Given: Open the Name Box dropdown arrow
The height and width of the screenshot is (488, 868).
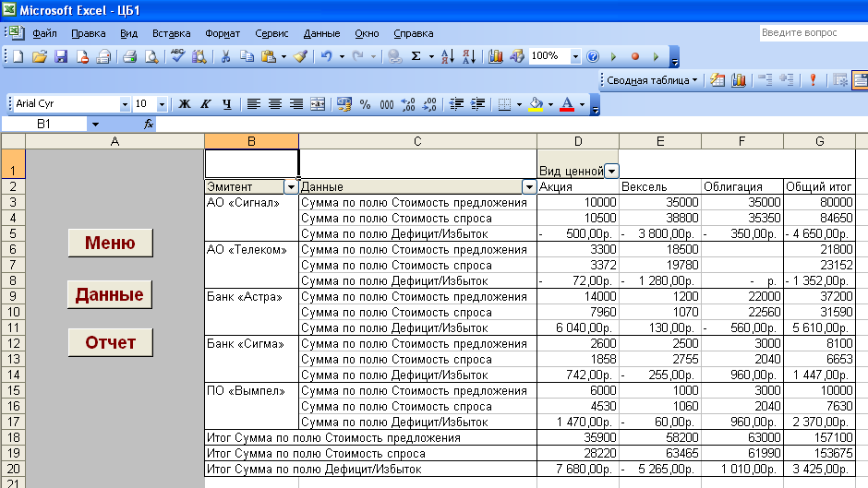Looking at the screenshot, I should tap(95, 124).
